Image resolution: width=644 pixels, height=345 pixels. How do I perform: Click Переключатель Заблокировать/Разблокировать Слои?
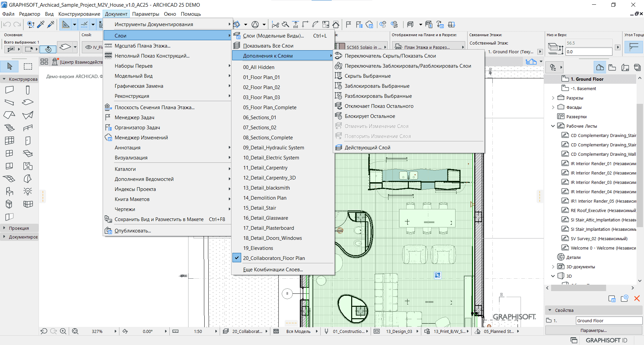coord(408,66)
